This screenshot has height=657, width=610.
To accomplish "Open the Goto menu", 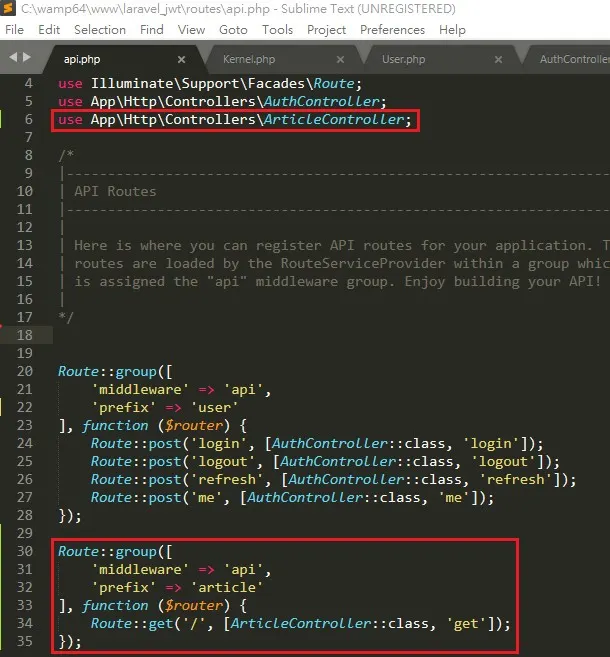I will point(233,30).
